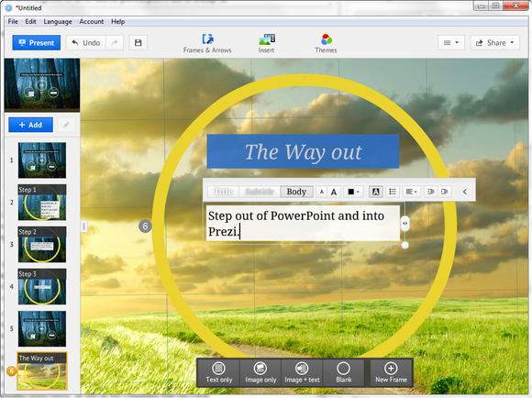532x398 pixels.
Task: Open the text alignment dropdown
Action: click(x=412, y=192)
